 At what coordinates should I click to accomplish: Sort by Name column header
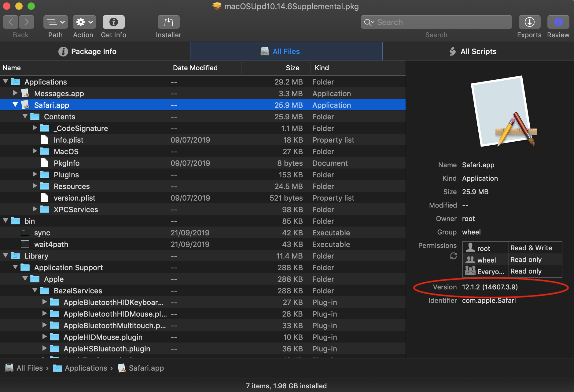[84, 68]
